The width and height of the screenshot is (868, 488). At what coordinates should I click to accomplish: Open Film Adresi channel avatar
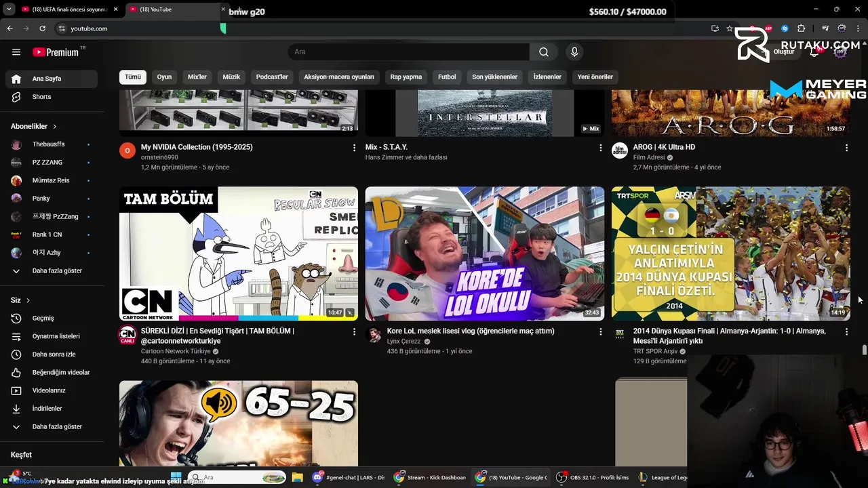(x=620, y=150)
